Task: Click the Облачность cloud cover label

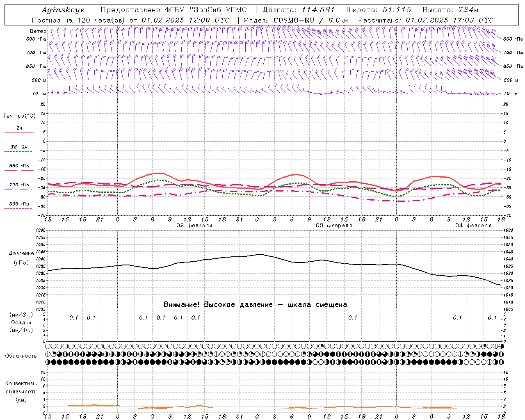Action: 21,356
